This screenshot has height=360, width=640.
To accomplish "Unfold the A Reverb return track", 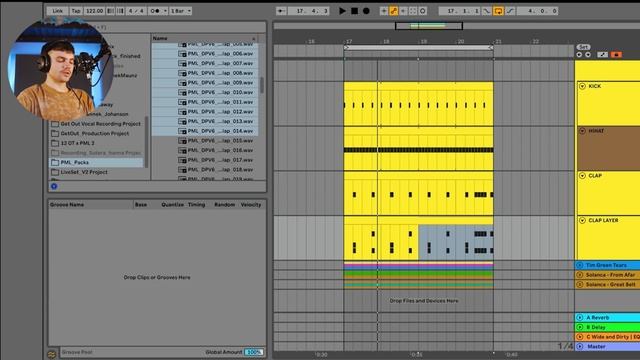I will [580, 317].
